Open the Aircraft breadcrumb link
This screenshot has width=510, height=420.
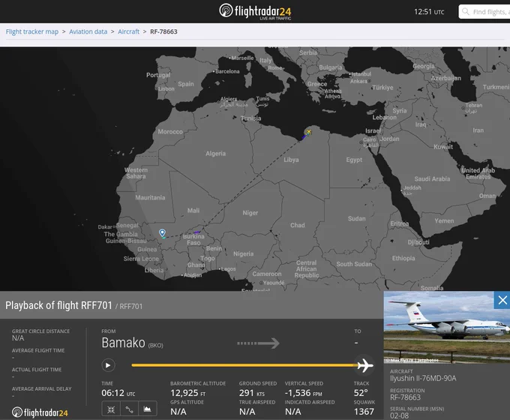point(128,31)
